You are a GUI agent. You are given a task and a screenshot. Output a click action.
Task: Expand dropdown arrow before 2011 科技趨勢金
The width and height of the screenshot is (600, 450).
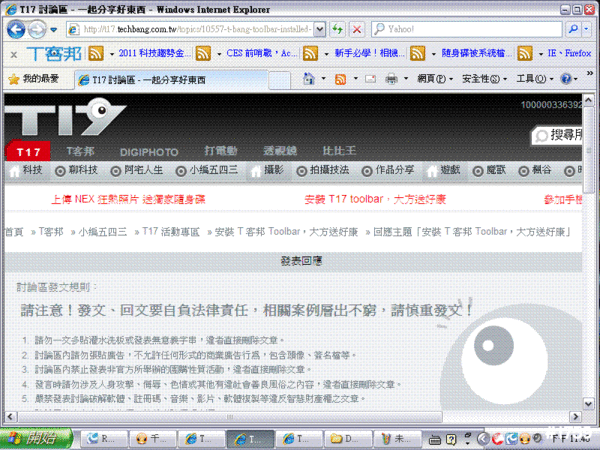tap(112, 54)
